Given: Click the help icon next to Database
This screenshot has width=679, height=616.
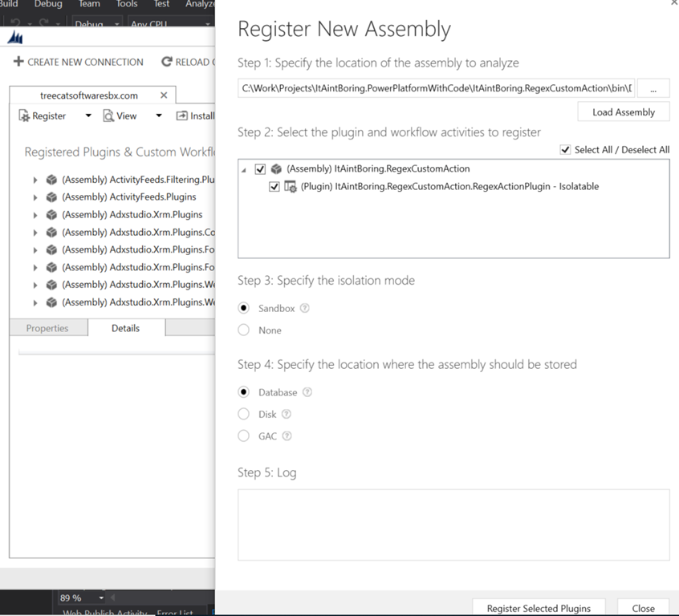Looking at the screenshot, I should 307,392.
